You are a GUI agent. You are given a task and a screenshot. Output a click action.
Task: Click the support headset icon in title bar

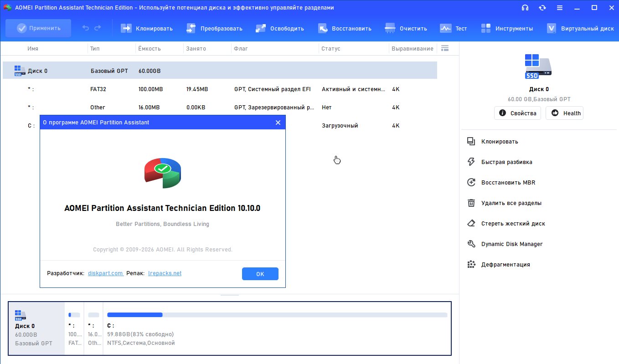(x=525, y=8)
